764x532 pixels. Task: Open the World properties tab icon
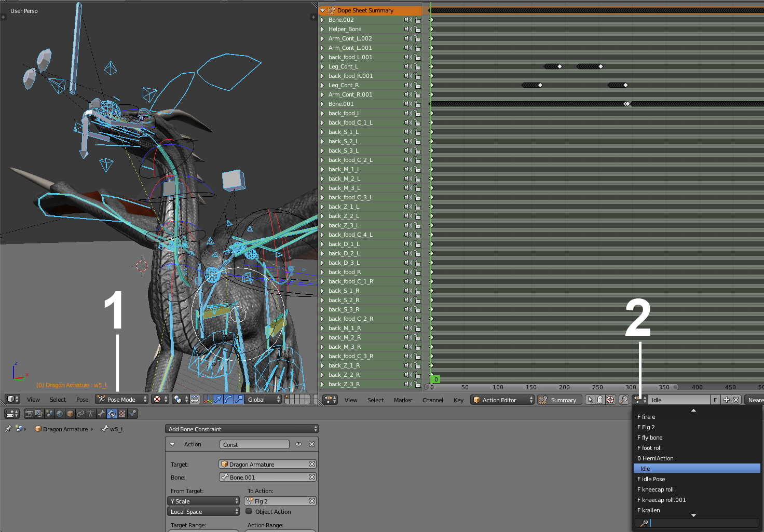60,414
